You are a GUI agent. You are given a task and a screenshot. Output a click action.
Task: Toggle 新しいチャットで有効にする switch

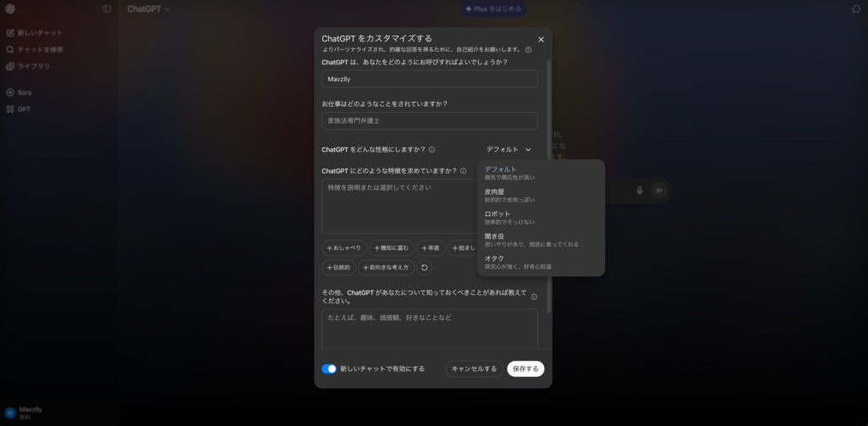click(330, 369)
